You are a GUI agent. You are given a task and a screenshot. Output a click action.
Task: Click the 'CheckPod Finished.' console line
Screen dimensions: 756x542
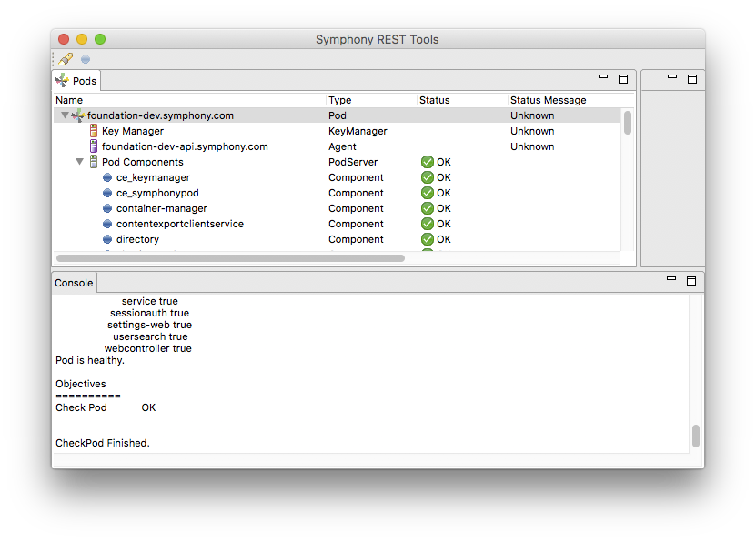coord(103,443)
